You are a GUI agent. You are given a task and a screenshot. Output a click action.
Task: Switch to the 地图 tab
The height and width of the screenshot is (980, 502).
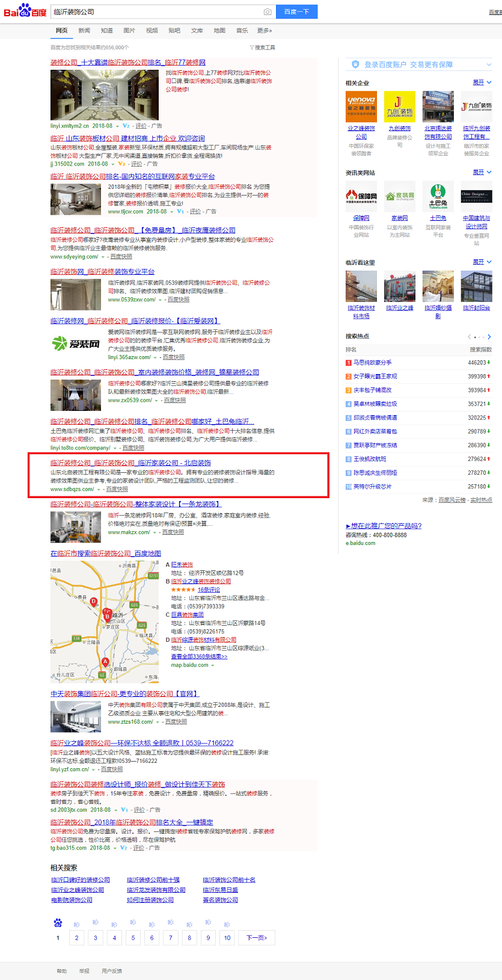219,31
